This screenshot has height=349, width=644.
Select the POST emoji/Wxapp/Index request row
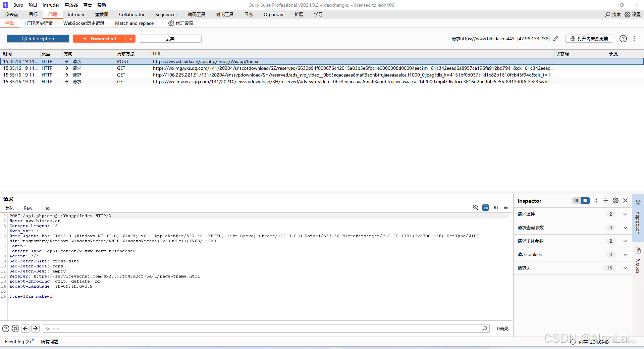pyautogui.click(x=322, y=61)
